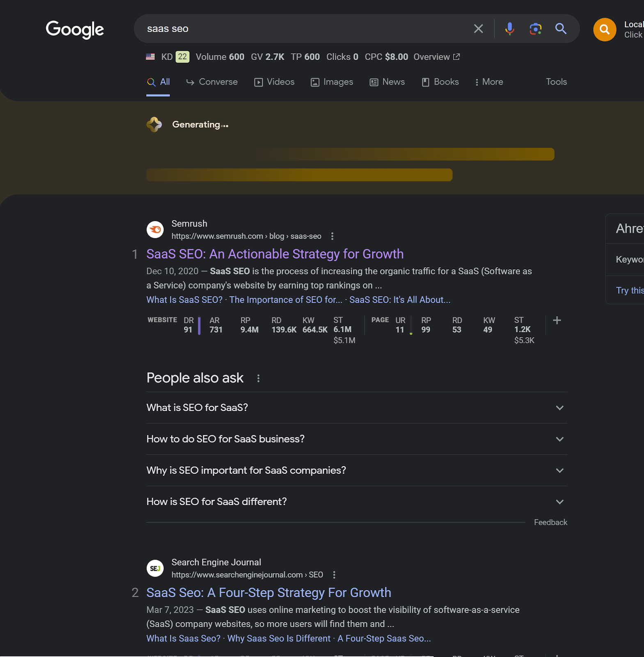Expand 'How is SEO for SaaS different?'
The width and height of the screenshot is (644, 657).
tap(357, 502)
